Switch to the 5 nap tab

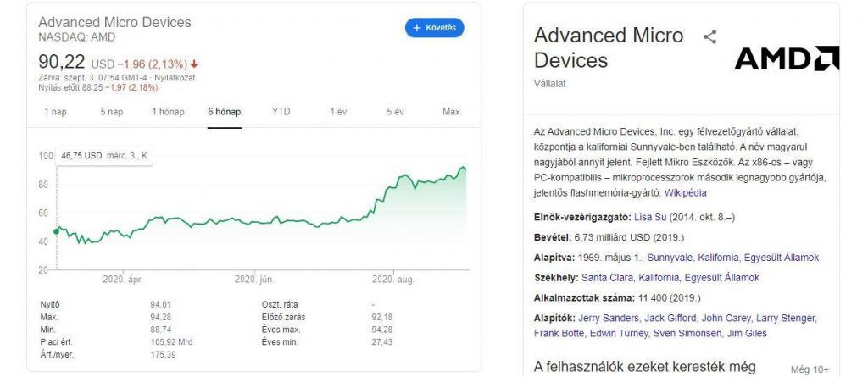coord(111,112)
